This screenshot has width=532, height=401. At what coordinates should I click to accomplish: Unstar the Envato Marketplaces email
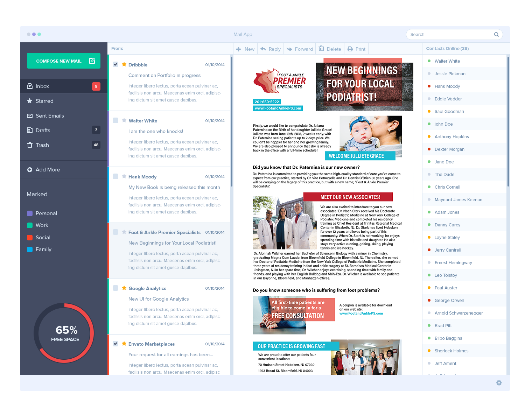click(x=124, y=344)
